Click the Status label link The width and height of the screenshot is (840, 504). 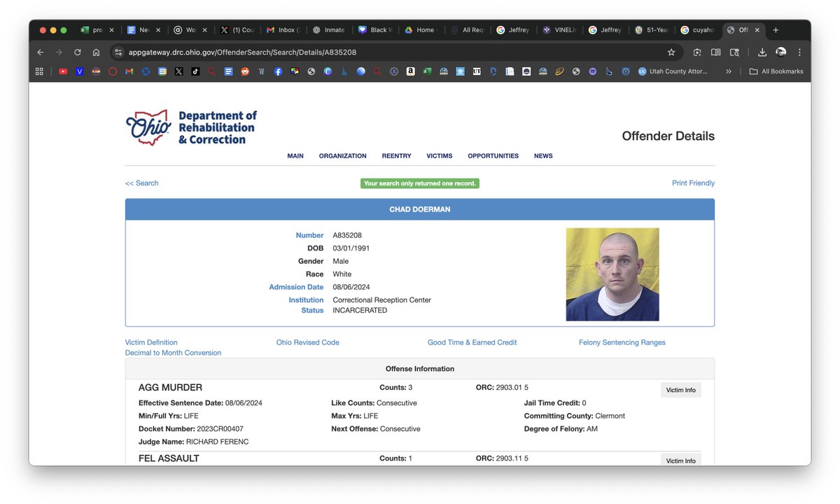[x=312, y=311]
